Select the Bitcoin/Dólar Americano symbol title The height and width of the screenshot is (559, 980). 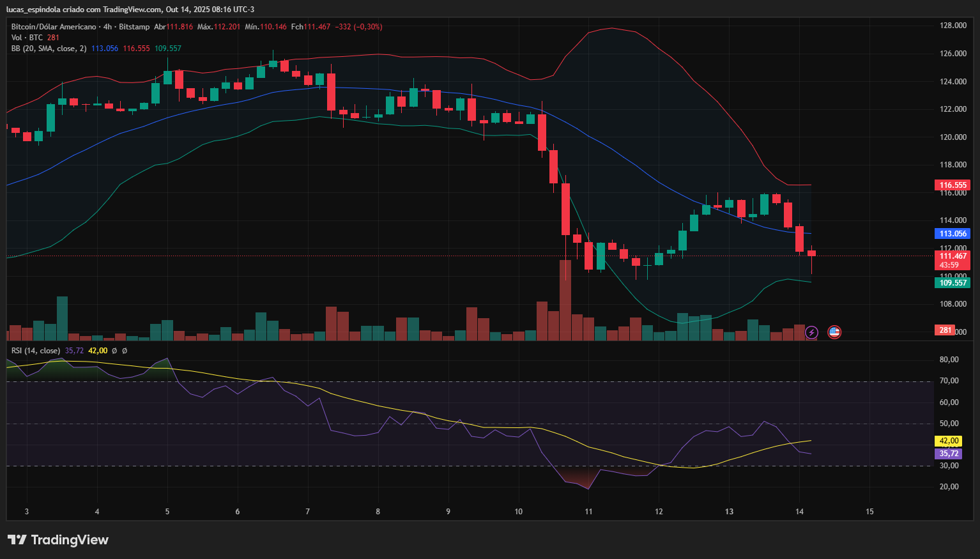tap(54, 27)
